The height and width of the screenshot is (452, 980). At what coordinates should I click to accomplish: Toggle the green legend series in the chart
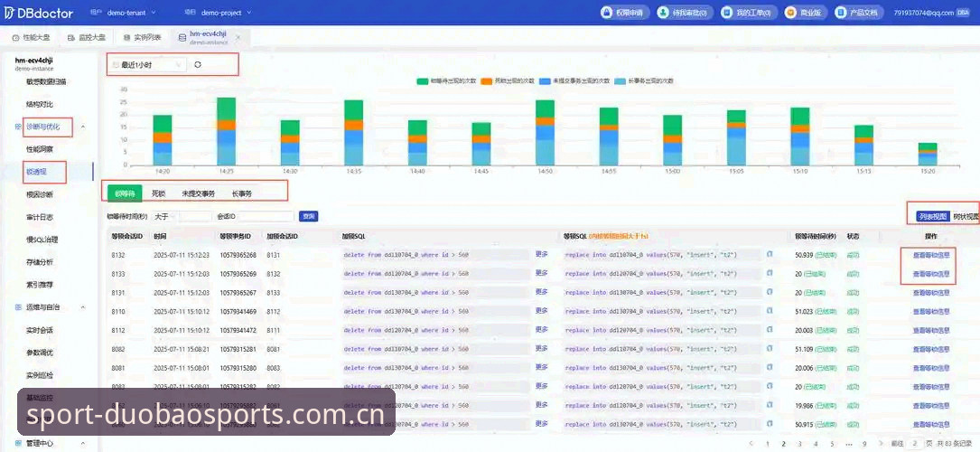click(x=423, y=81)
